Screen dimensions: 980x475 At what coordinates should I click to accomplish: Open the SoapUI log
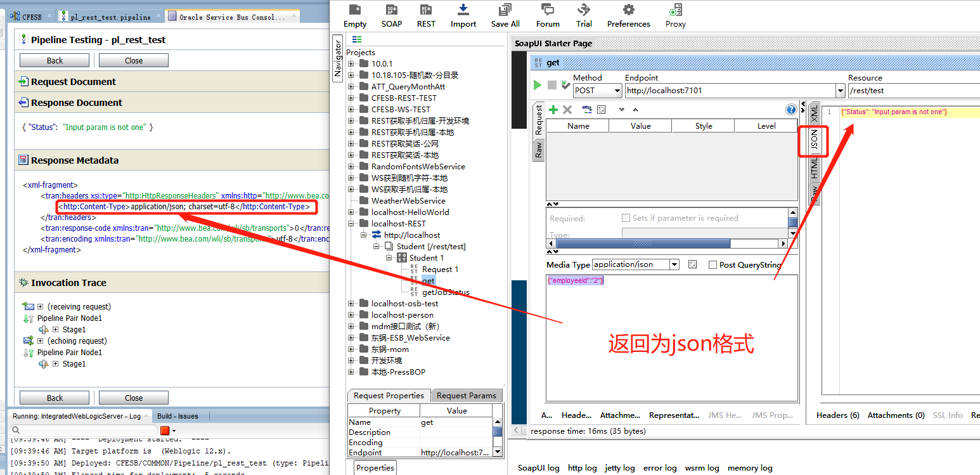(539, 468)
